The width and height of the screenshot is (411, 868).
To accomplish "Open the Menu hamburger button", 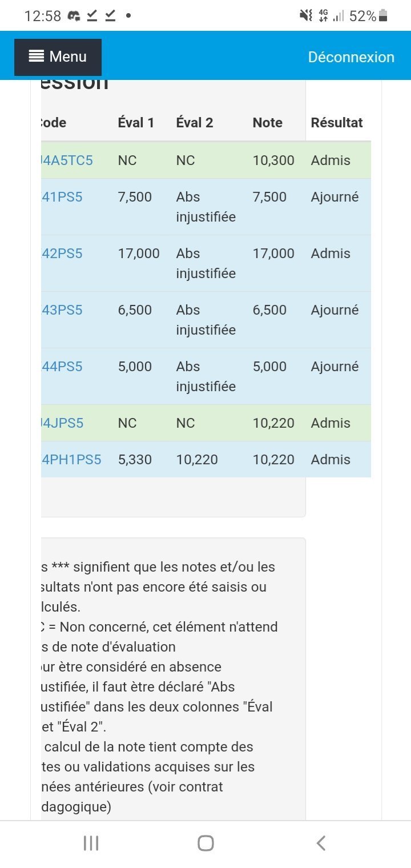I will pyautogui.click(x=58, y=57).
